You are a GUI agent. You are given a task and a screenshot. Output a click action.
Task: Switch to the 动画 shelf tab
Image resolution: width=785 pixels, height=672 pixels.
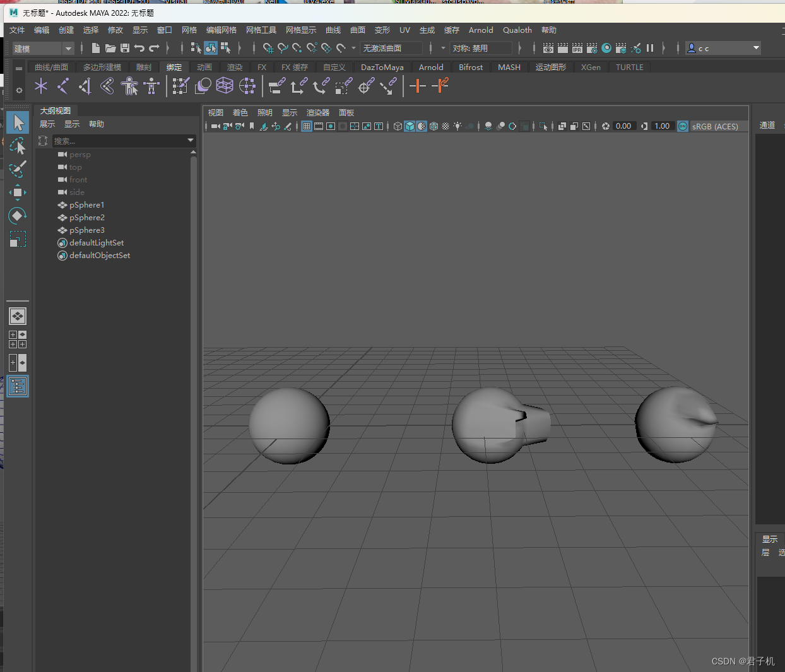click(204, 68)
